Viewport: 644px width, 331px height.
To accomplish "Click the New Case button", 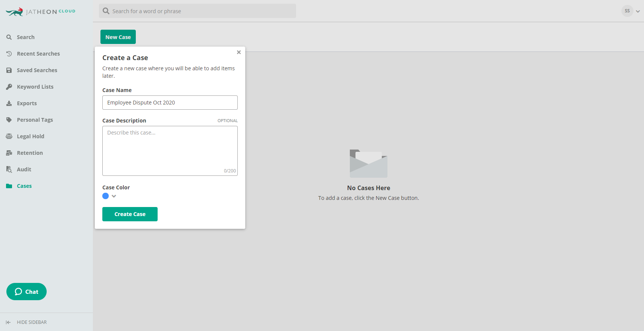I will 118,37.
